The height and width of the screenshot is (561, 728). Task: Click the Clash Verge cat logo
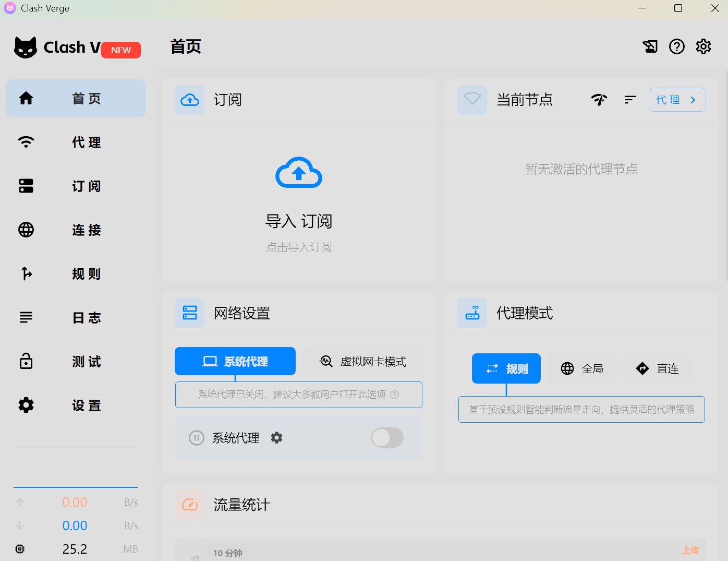tap(26, 47)
